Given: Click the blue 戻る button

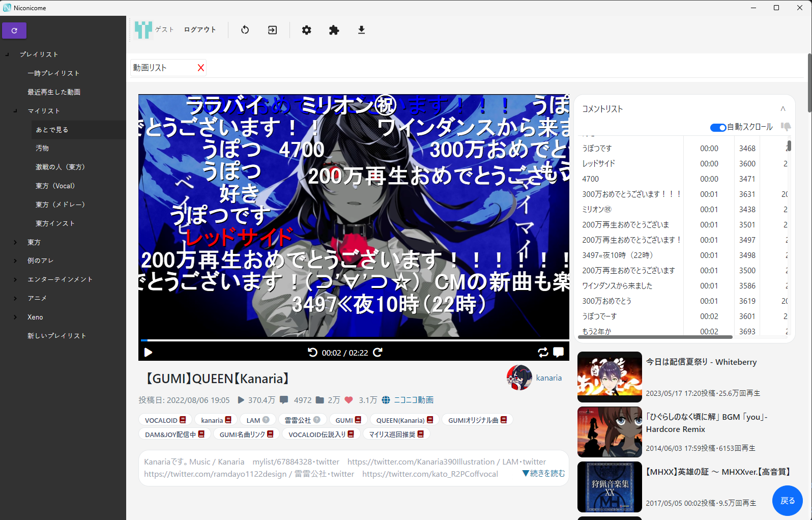Looking at the screenshot, I should coord(788,501).
